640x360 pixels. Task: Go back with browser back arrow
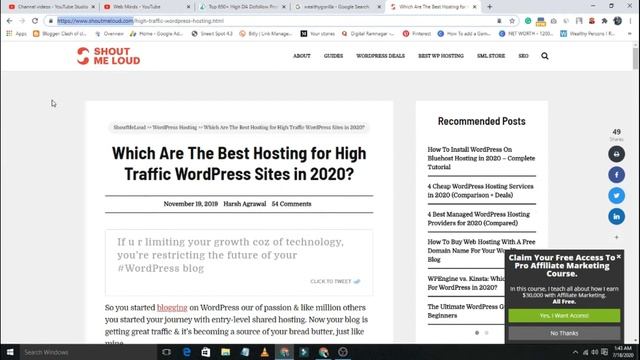[x=9, y=21]
